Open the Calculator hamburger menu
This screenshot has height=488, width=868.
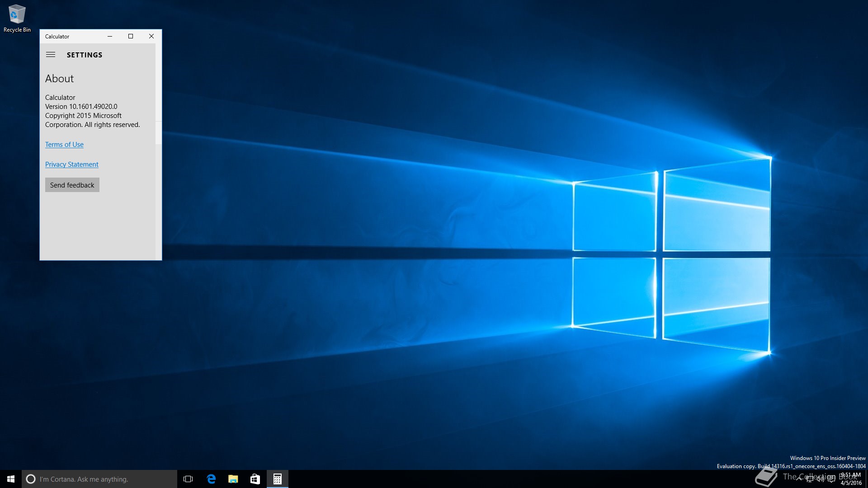[51, 55]
